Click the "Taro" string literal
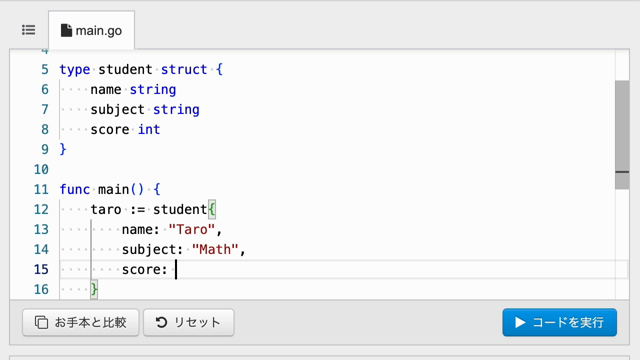The width and height of the screenshot is (640, 360). (191, 229)
